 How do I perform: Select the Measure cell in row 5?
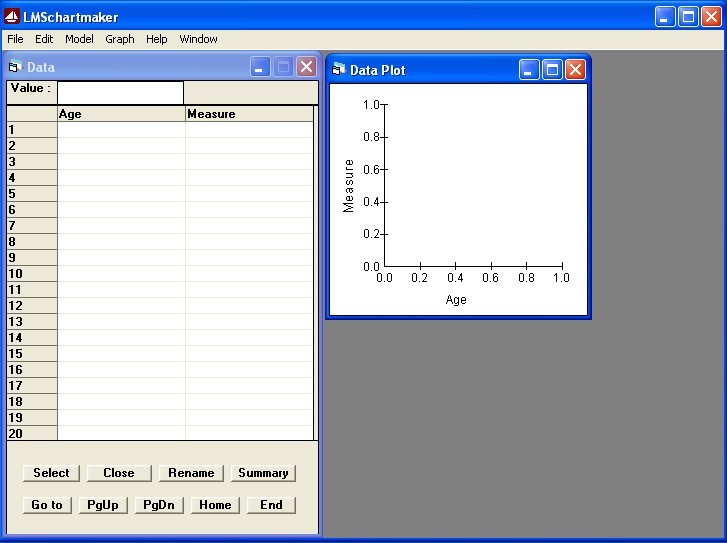(x=249, y=194)
